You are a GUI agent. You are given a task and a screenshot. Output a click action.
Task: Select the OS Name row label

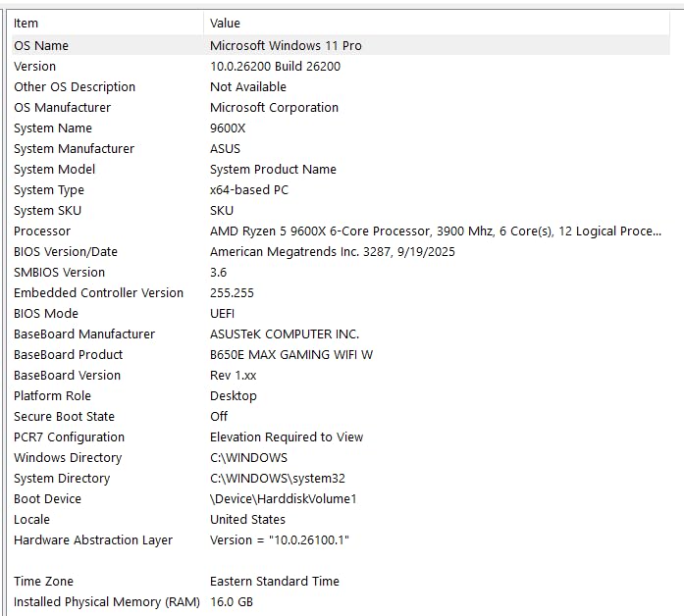tap(41, 46)
